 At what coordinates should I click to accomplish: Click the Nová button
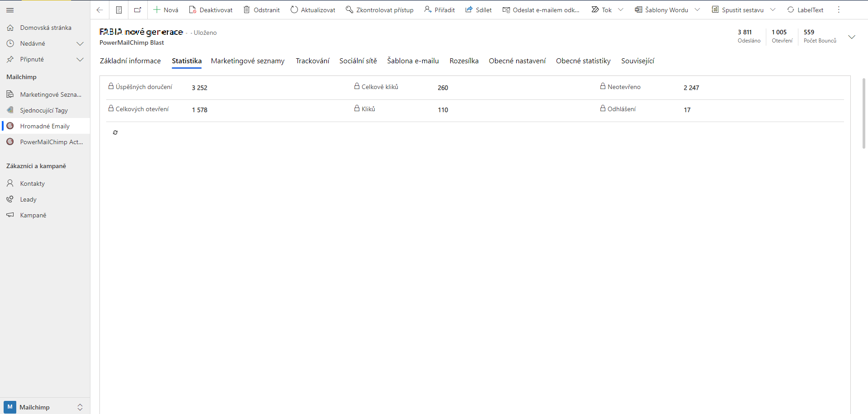coord(166,10)
